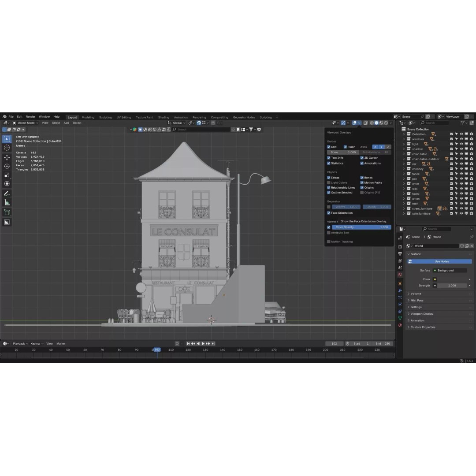
Task: Open the Object properties tab
Action: [x=400, y=283]
